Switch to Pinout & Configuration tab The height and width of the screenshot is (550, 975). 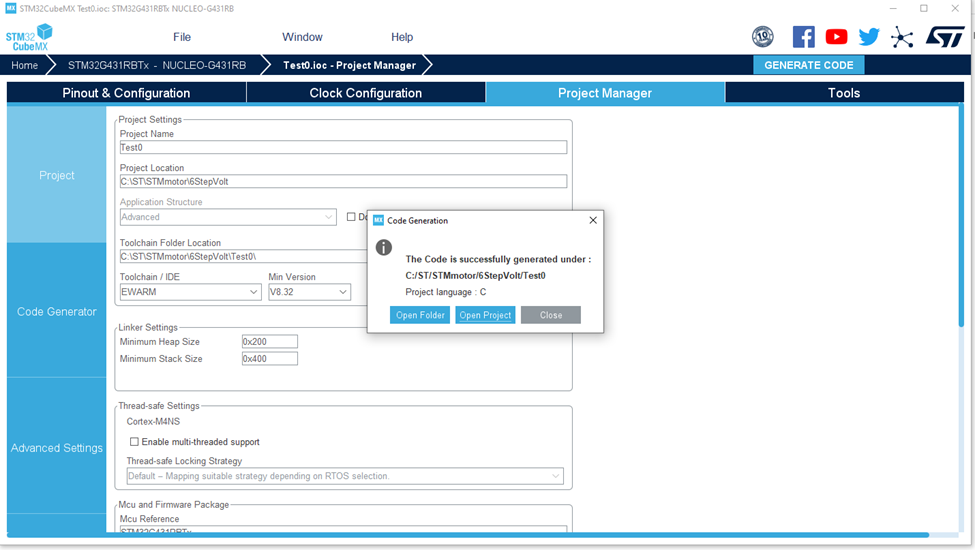[126, 93]
